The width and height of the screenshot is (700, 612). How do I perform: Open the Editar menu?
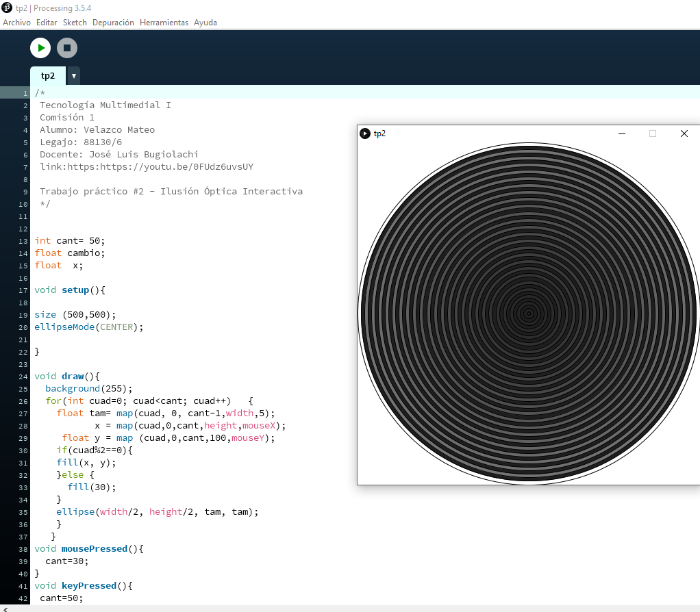coord(47,23)
